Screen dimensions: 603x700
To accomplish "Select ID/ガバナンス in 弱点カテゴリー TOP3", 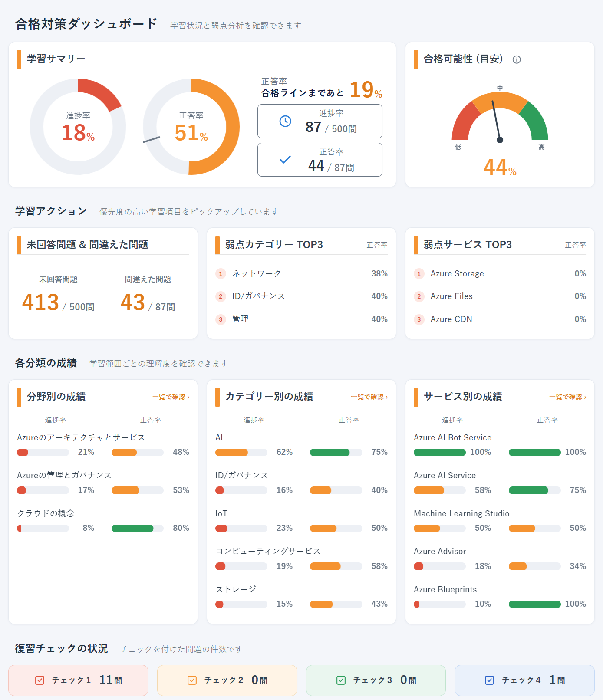I will [301, 296].
